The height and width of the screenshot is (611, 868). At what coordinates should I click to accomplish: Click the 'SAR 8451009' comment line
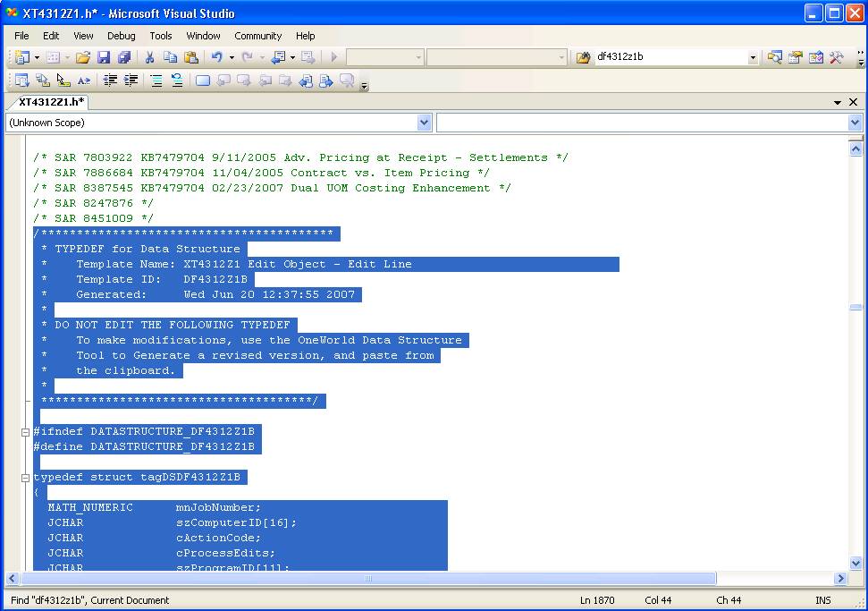tap(93, 218)
